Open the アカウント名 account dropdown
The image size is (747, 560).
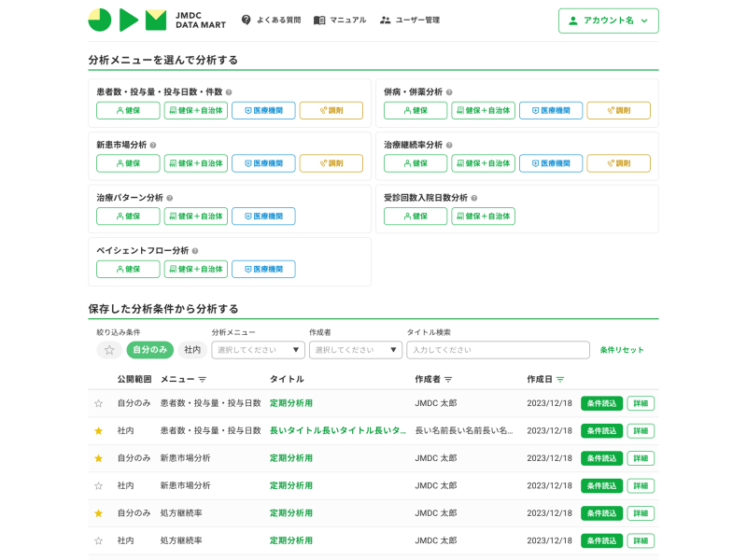click(608, 21)
